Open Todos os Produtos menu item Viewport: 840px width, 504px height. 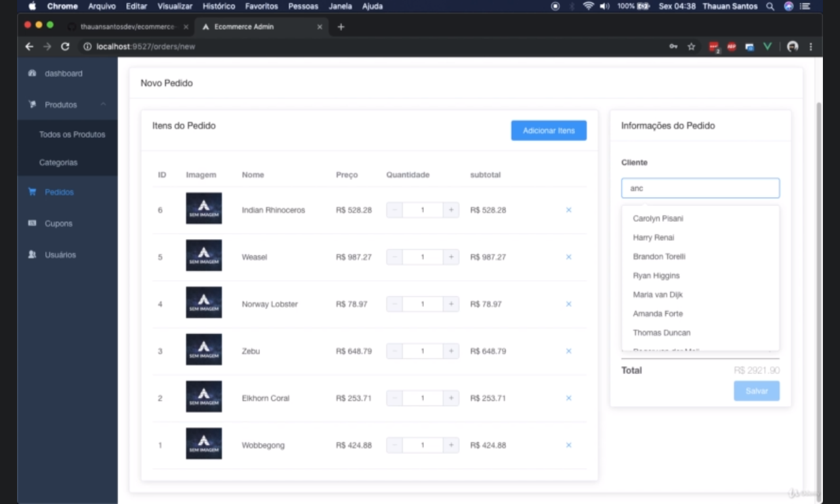[72, 135]
